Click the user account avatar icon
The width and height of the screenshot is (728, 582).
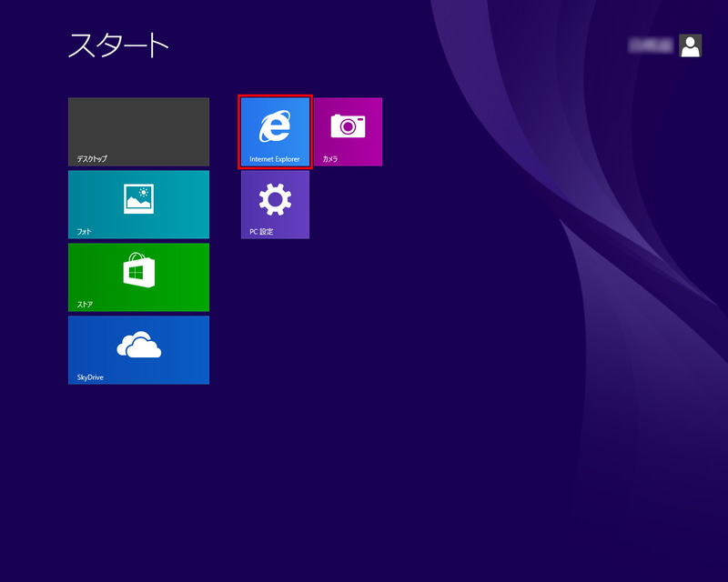tap(691, 45)
